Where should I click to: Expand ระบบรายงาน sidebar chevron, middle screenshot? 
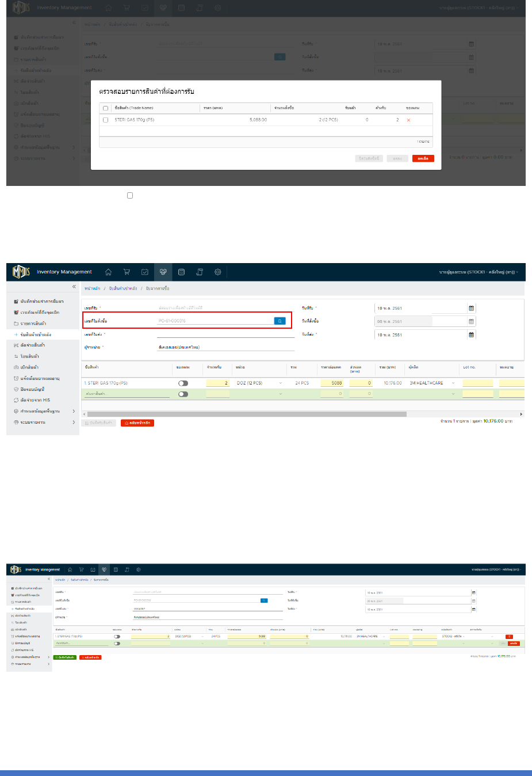point(74,423)
